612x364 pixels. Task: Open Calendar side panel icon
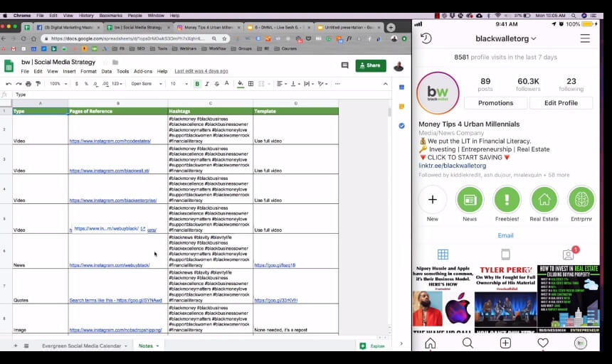pyautogui.click(x=401, y=87)
